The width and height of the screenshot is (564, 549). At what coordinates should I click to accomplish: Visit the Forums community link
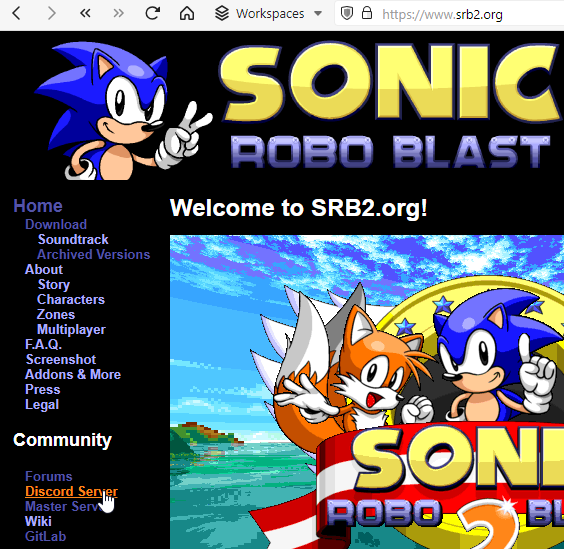pos(49,477)
